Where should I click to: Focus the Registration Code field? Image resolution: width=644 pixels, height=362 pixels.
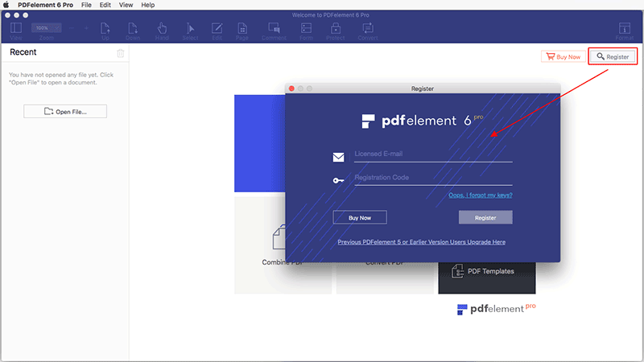(433, 178)
